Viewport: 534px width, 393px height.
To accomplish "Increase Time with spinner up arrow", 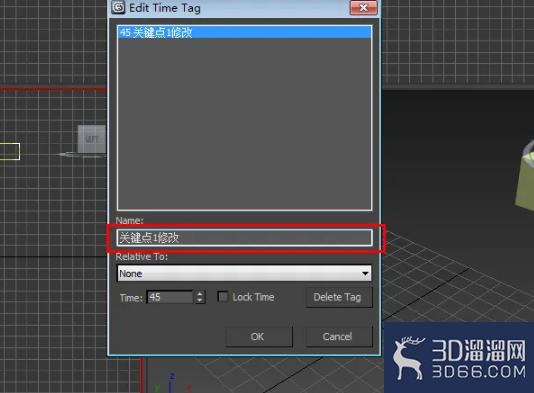I will [x=200, y=294].
